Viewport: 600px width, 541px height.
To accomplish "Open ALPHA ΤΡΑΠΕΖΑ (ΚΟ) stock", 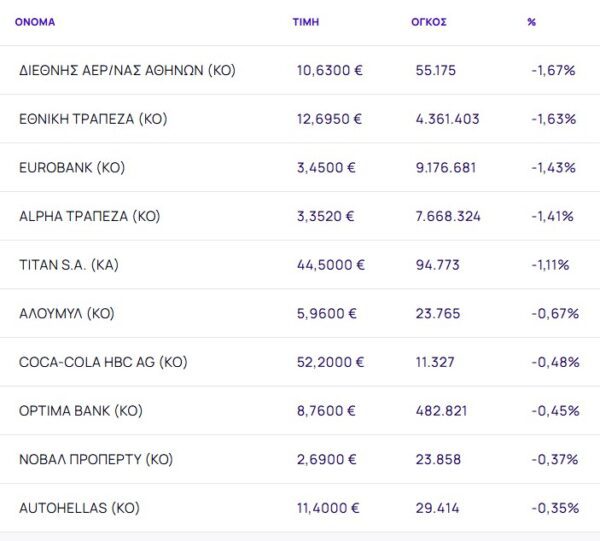I will coord(90,216).
